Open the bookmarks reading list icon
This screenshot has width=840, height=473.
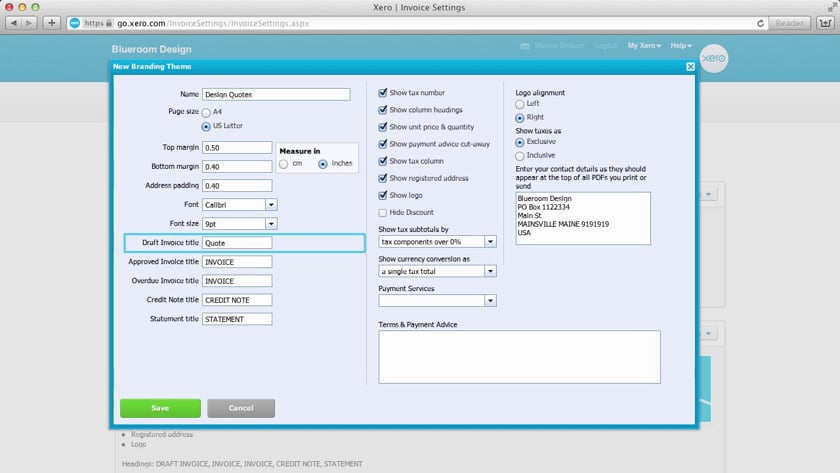coord(825,23)
